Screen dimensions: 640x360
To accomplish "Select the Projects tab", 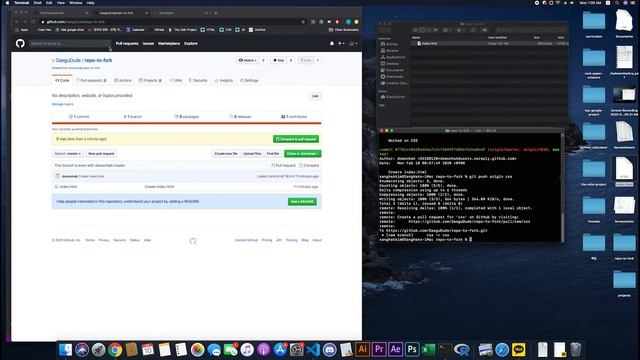I will tap(150, 80).
